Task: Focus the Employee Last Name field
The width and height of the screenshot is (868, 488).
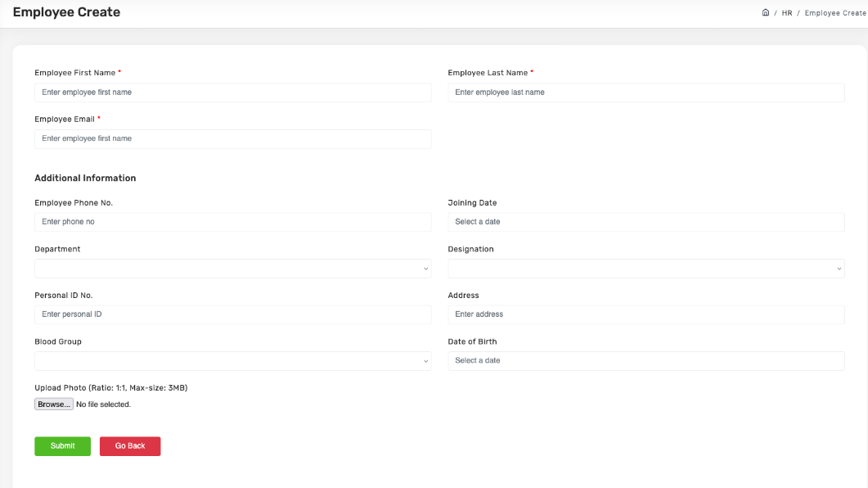Action: click(646, 93)
